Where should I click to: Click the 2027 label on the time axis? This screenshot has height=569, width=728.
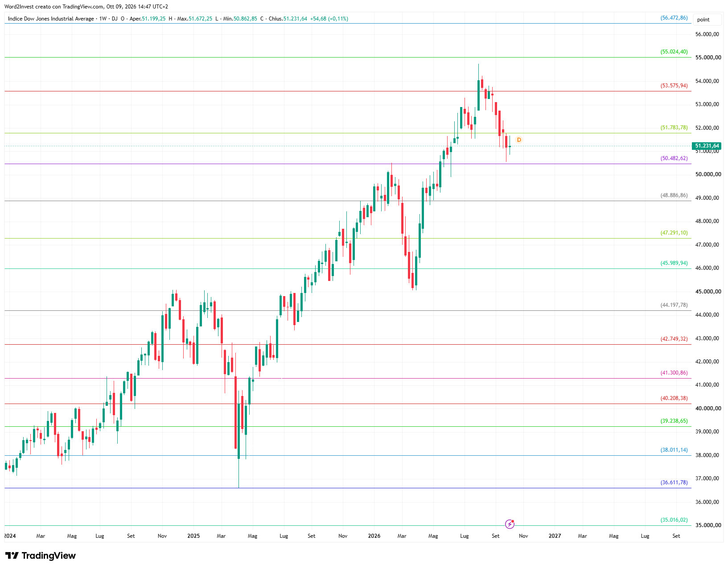tap(555, 536)
